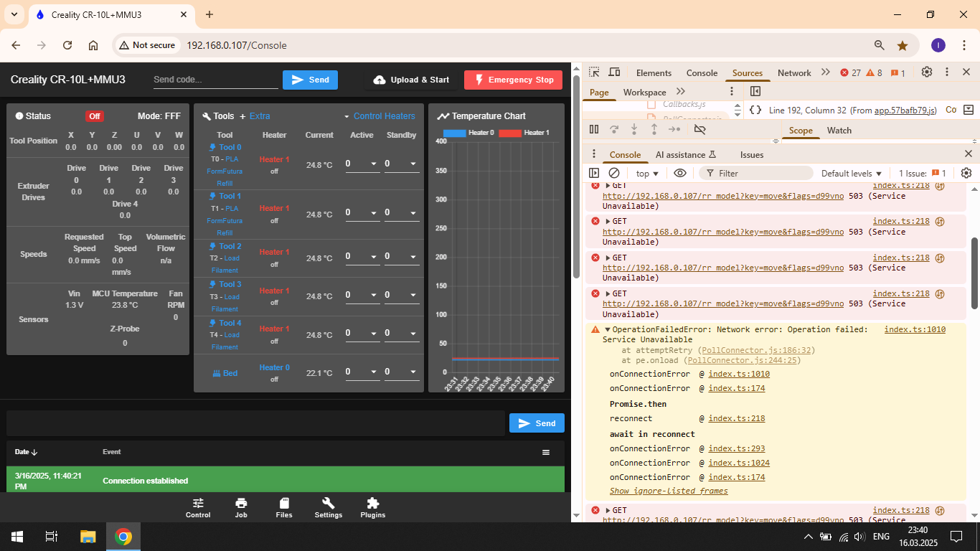Click the error count badge showing 27
Image resolution: width=980 pixels, height=551 pixels.
[850, 72]
